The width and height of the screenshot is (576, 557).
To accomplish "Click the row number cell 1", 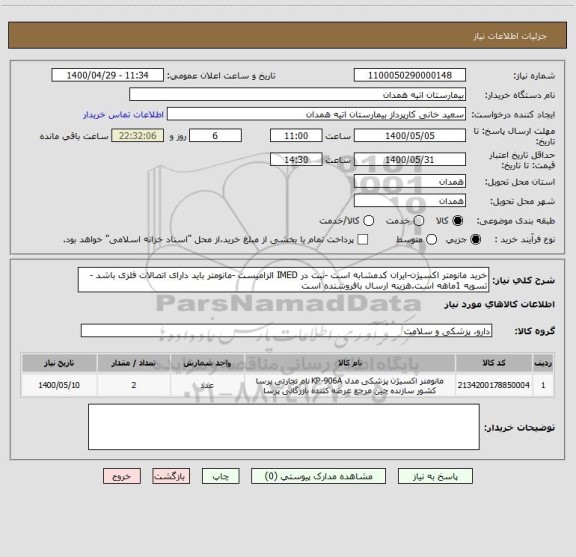I will click(543, 385).
